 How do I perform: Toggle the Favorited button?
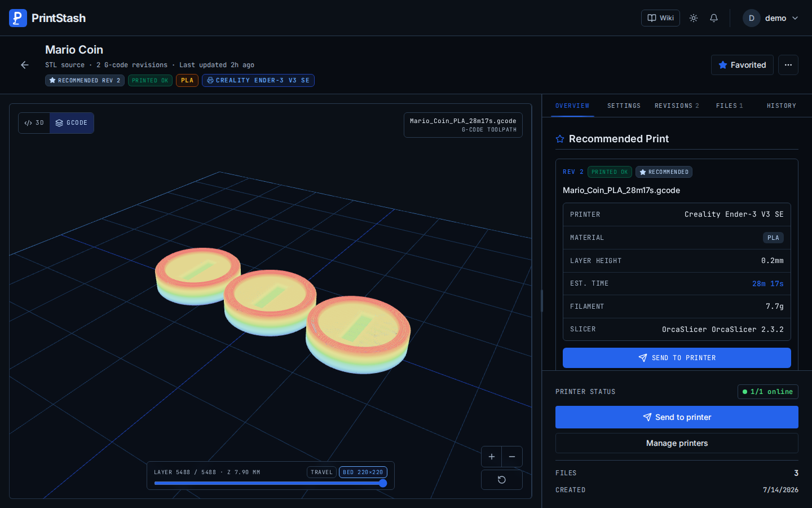[x=742, y=65]
